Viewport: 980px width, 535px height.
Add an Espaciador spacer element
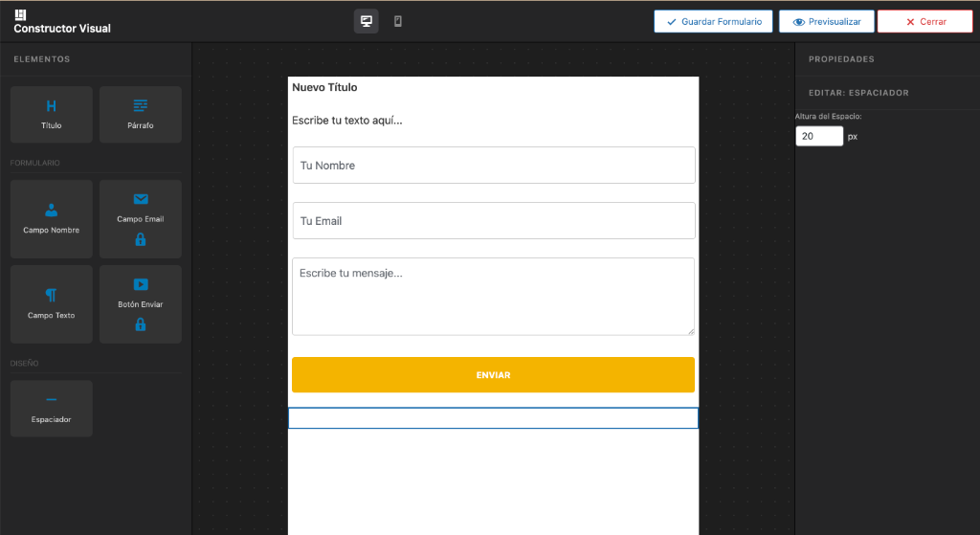coord(51,408)
